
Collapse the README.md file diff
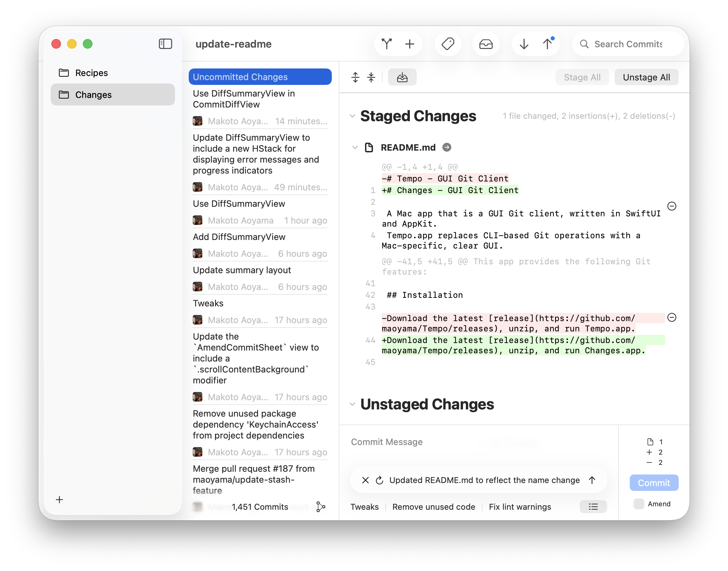(x=355, y=148)
